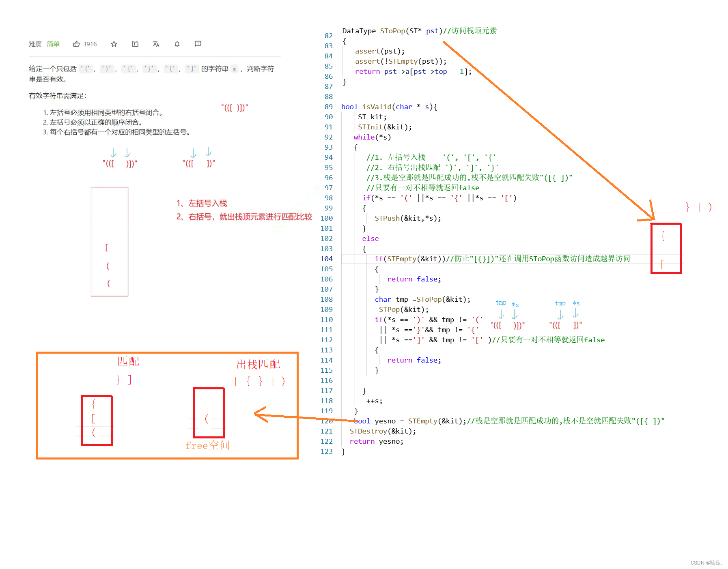Click the translate language icon
This screenshot has height=569, width=728.
(156, 44)
